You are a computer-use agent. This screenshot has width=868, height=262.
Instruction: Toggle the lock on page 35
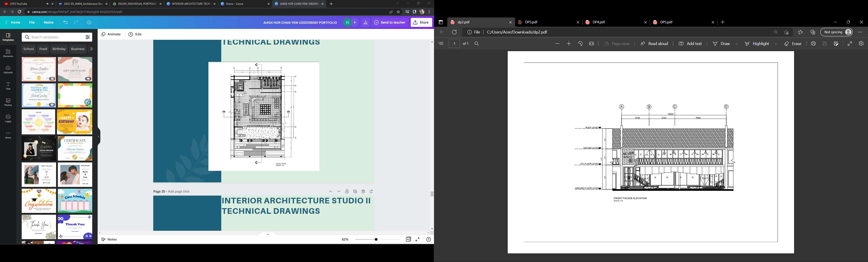point(347,192)
